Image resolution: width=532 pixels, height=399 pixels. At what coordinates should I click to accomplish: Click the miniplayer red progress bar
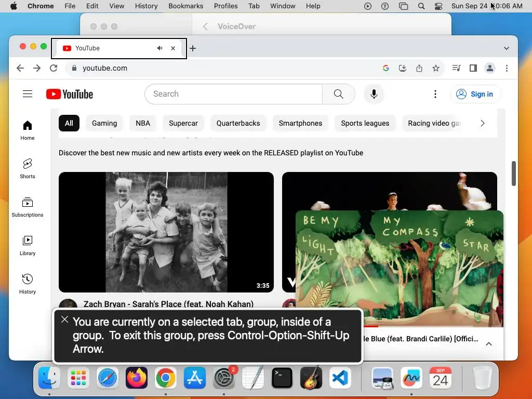(x=371, y=326)
